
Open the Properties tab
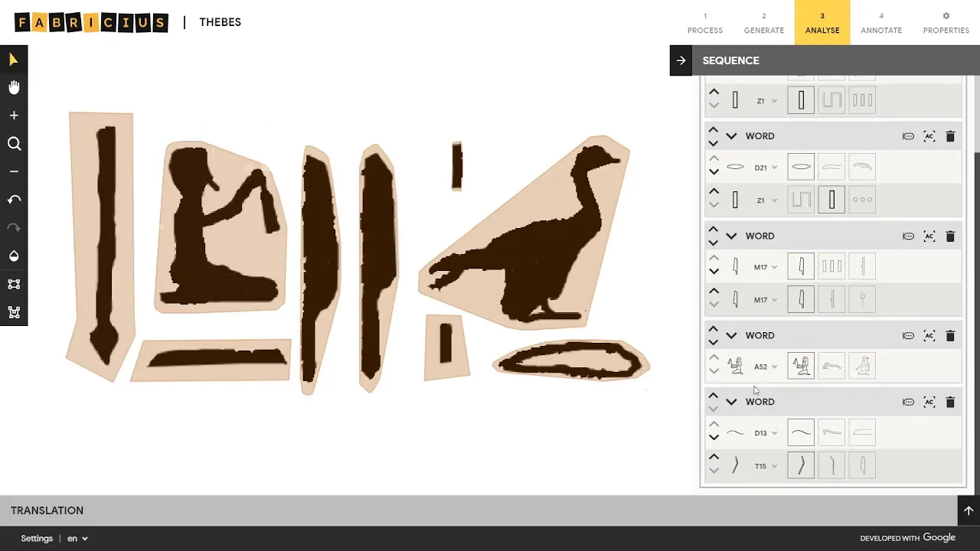(x=946, y=23)
